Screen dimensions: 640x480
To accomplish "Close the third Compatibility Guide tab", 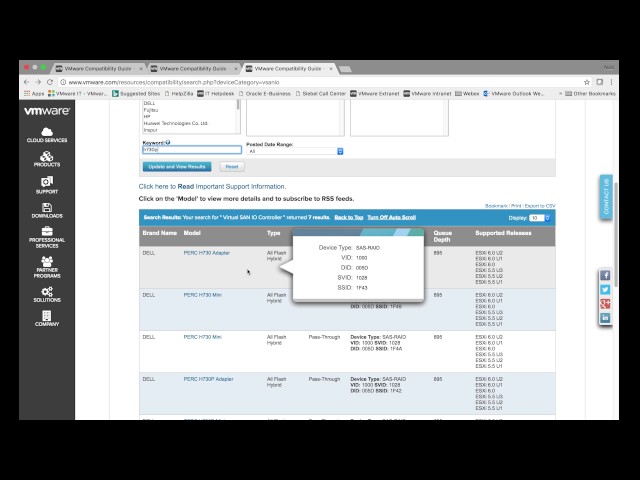I will (331, 69).
